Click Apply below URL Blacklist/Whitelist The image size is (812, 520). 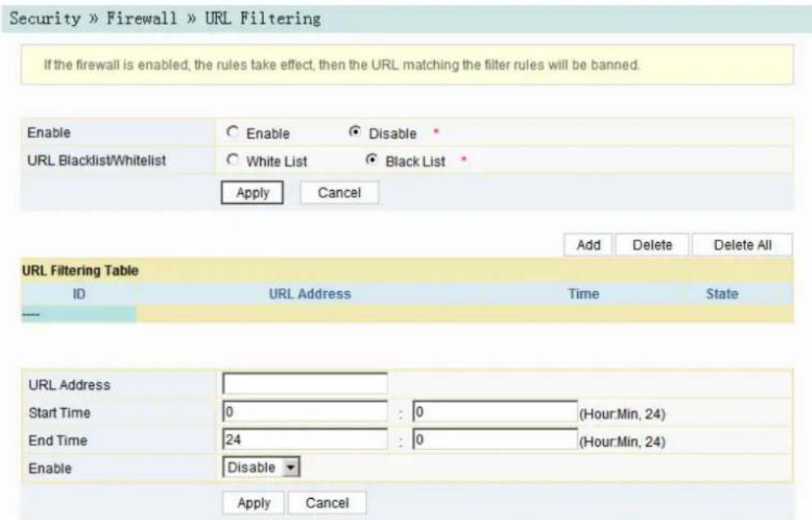[x=252, y=193]
